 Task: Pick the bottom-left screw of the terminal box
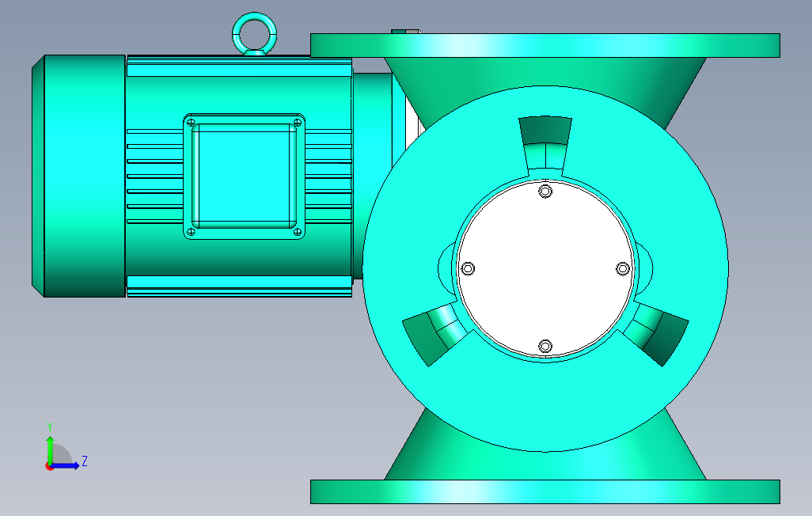[x=191, y=232]
